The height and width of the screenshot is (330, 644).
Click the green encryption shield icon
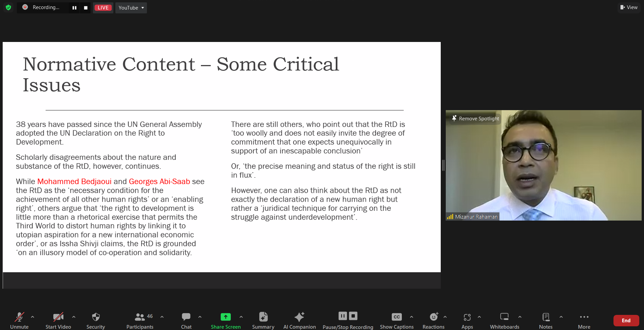(8, 7)
